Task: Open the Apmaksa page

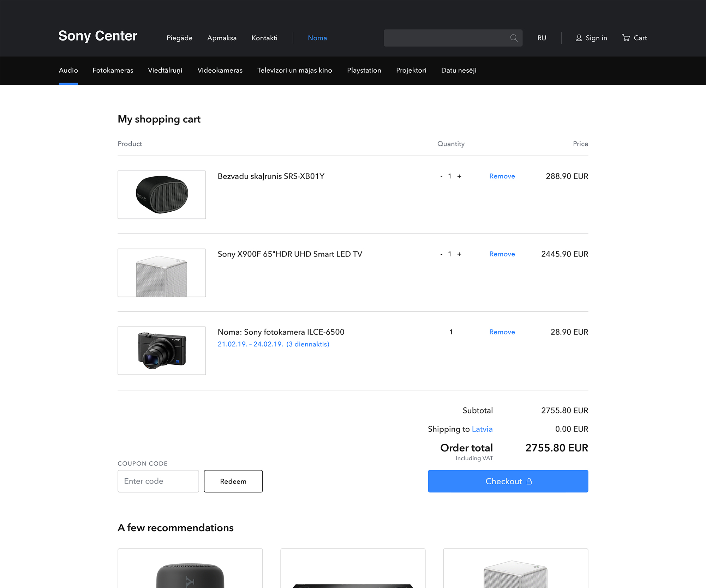Action: click(222, 38)
